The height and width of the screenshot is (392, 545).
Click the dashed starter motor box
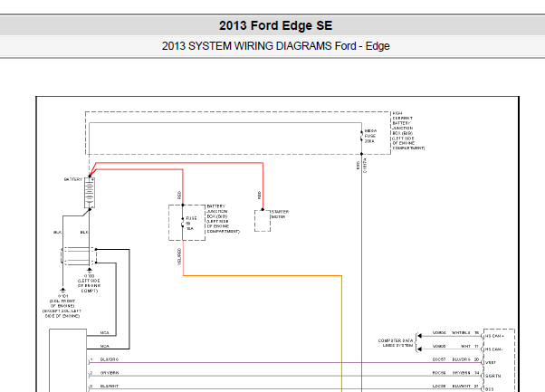[x=263, y=221]
